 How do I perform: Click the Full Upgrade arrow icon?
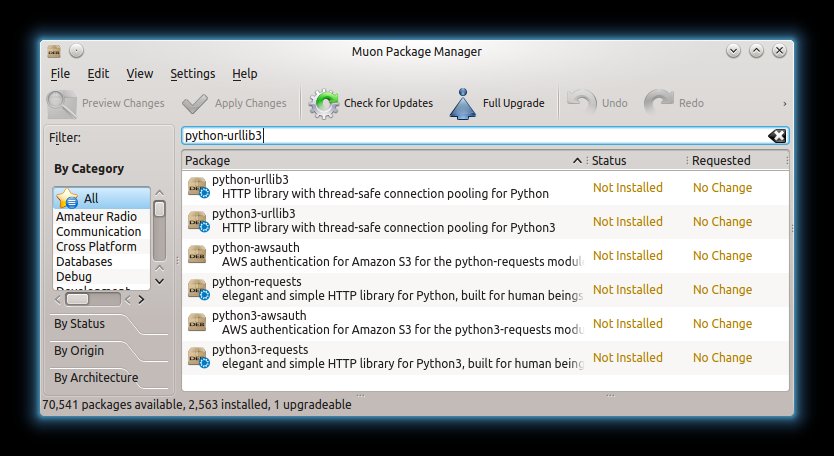pyautogui.click(x=462, y=103)
